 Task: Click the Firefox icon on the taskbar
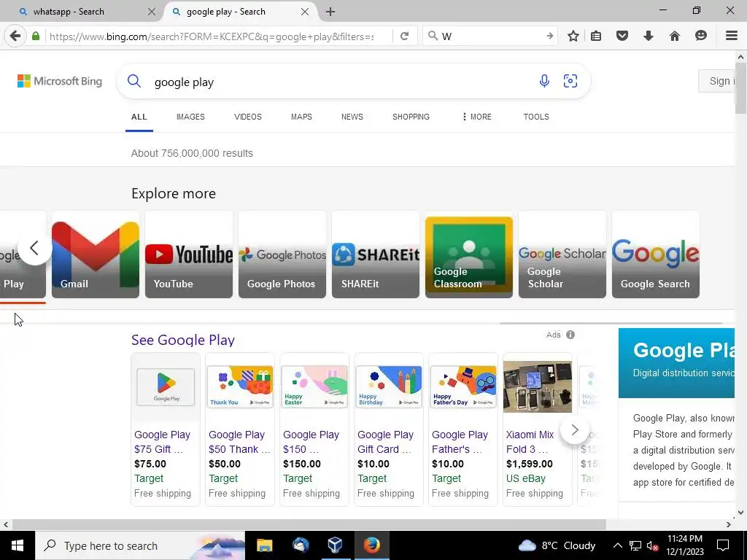point(371,545)
